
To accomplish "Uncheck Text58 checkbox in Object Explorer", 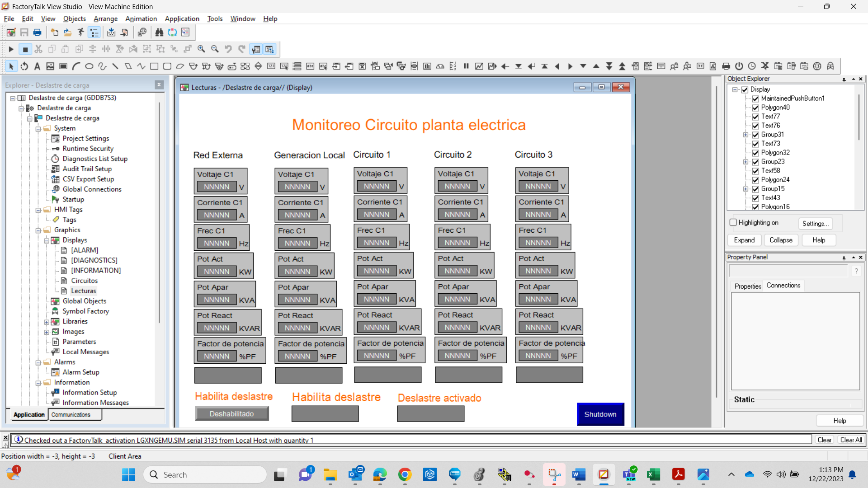I will (755, 171).
